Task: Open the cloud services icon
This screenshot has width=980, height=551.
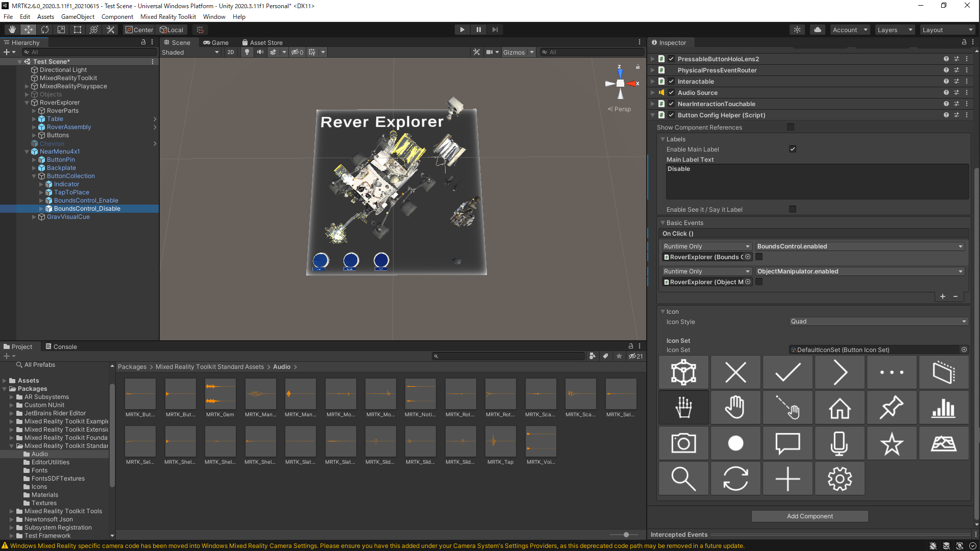Action: pos(817,30)
